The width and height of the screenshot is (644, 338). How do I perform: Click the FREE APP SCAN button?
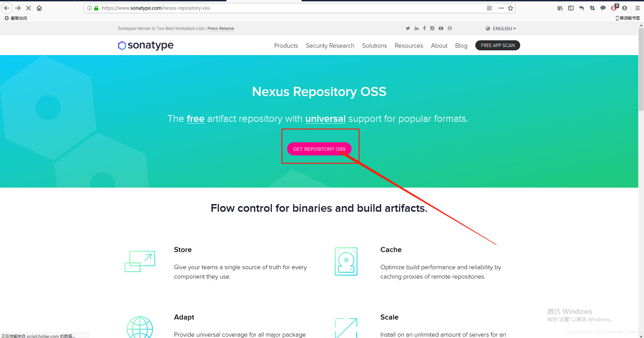[x=498, y=45]
